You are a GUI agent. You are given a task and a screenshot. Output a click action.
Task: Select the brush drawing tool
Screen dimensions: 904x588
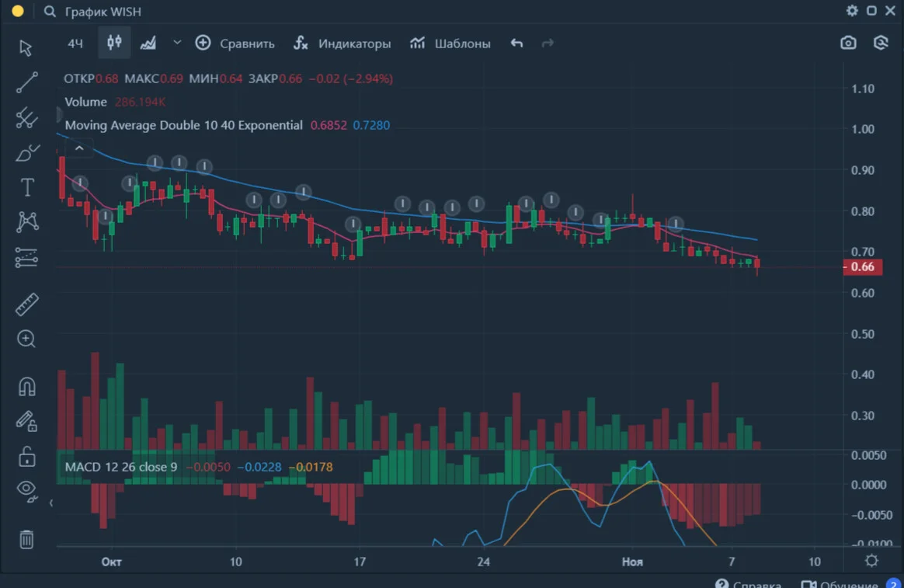[x=26, y=153]
